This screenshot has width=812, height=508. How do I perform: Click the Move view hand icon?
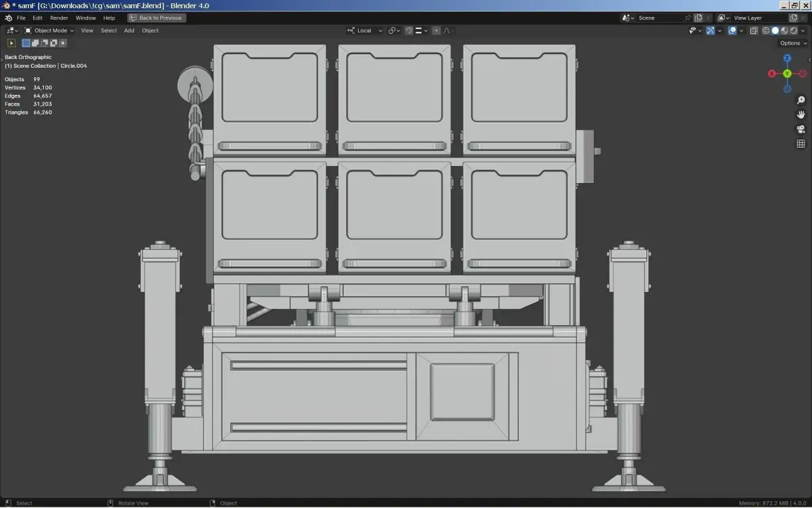click(x=800, y=114)
